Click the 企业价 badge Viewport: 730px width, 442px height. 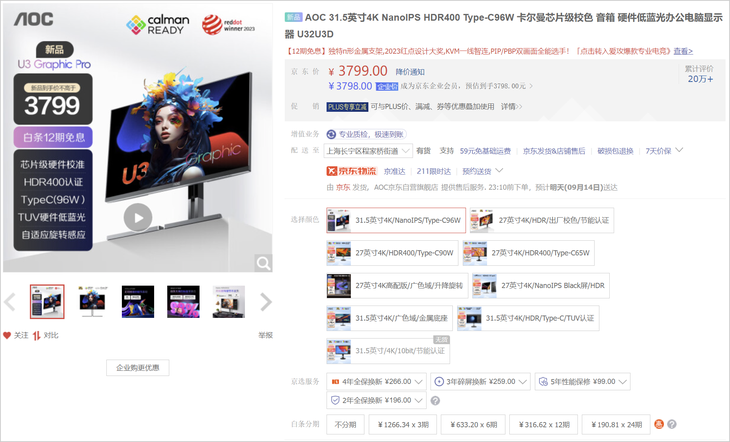387,87
